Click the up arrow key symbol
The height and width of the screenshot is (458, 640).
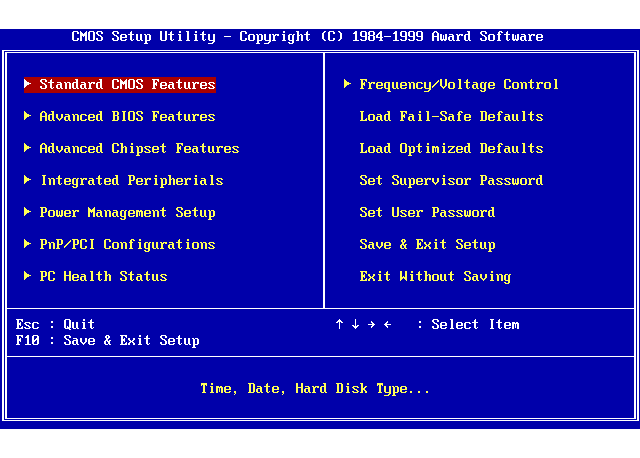point(339,325)
